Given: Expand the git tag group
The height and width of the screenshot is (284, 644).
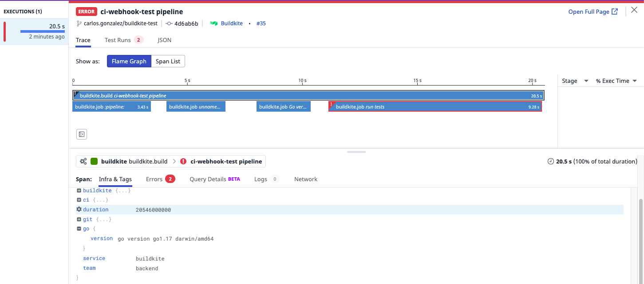Looking at the screenshot, I should click(x=79, y=219).
